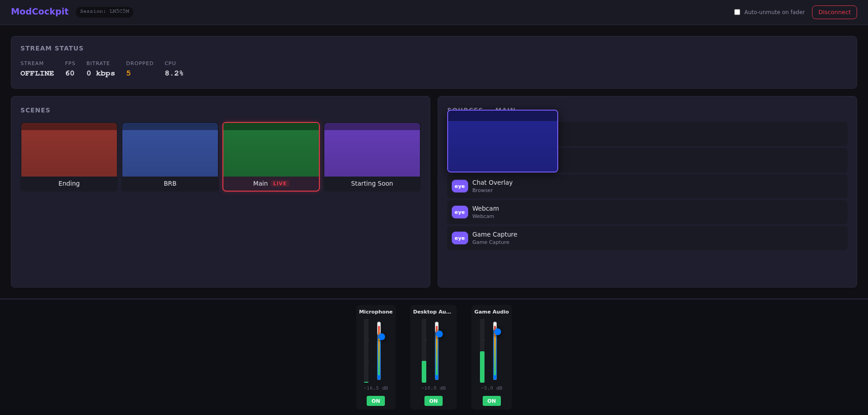
Task: Toggle visibility of the Chat Overlay source
Action: click(459, 186)
